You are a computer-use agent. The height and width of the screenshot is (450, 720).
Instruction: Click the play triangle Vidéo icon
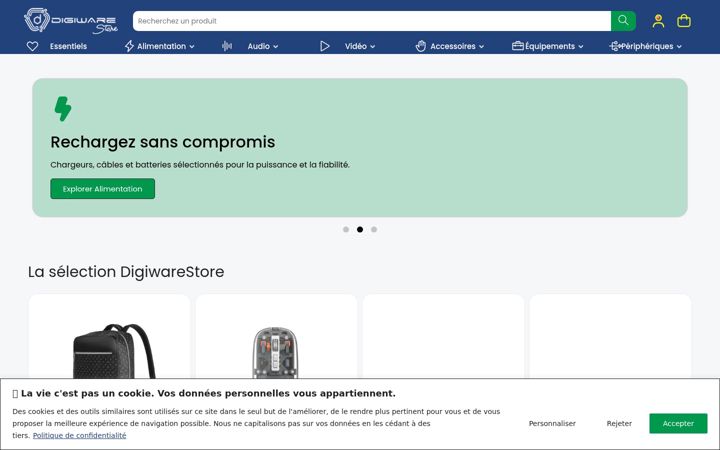point(325,46)
